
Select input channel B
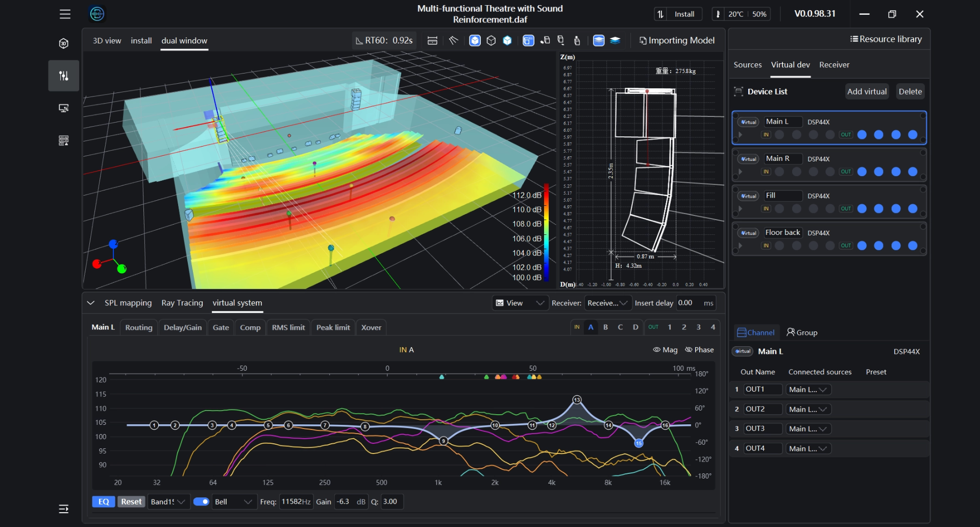click(x=605, y=327)
